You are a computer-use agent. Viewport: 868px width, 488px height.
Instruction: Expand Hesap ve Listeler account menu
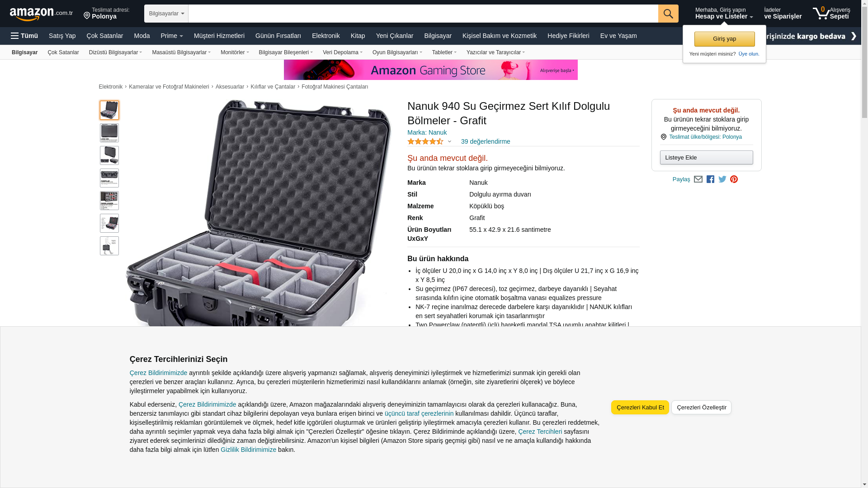(724, 14)
